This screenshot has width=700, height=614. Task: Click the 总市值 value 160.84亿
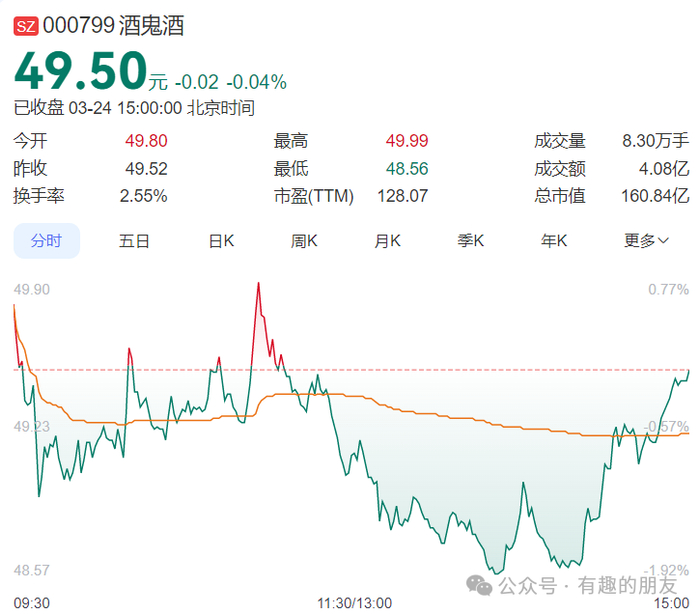[x=655, y=196]
